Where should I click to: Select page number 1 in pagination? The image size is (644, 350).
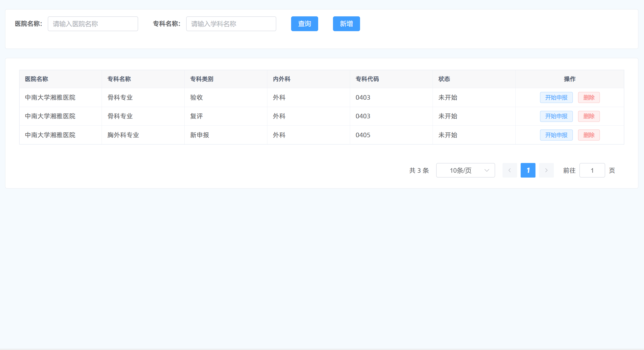528,170
